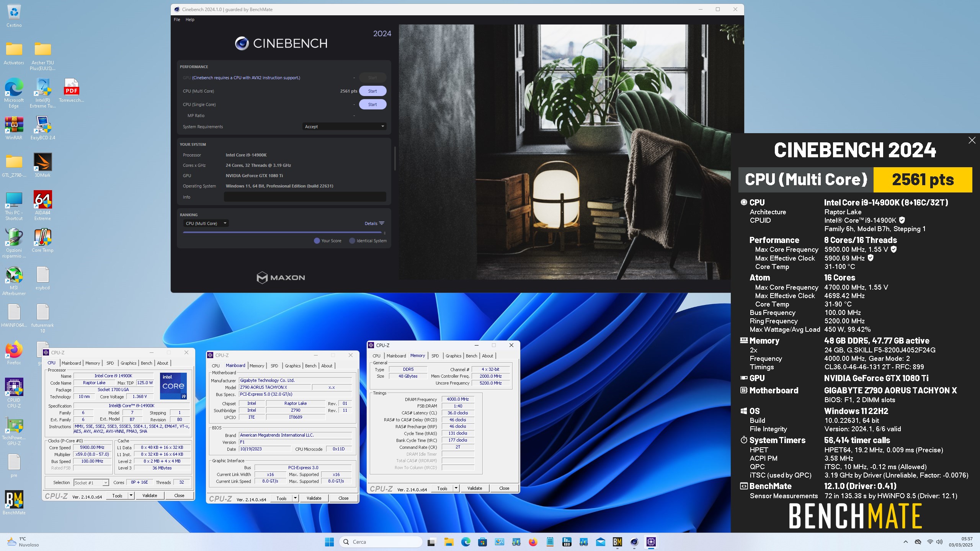Viewport: 980px width, 551px height.
Task: Open the CPUID CPU-Z desktop shortcut
Action: [x=14, y=394]
